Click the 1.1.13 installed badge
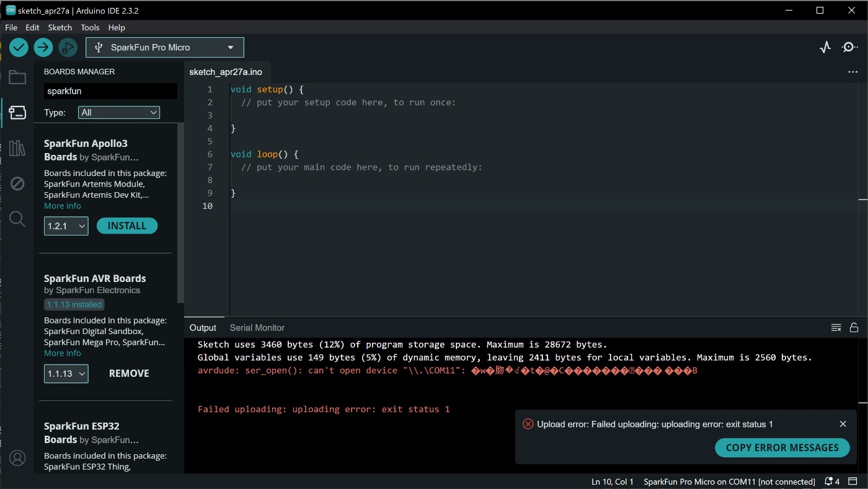 (x=74, y=304)
